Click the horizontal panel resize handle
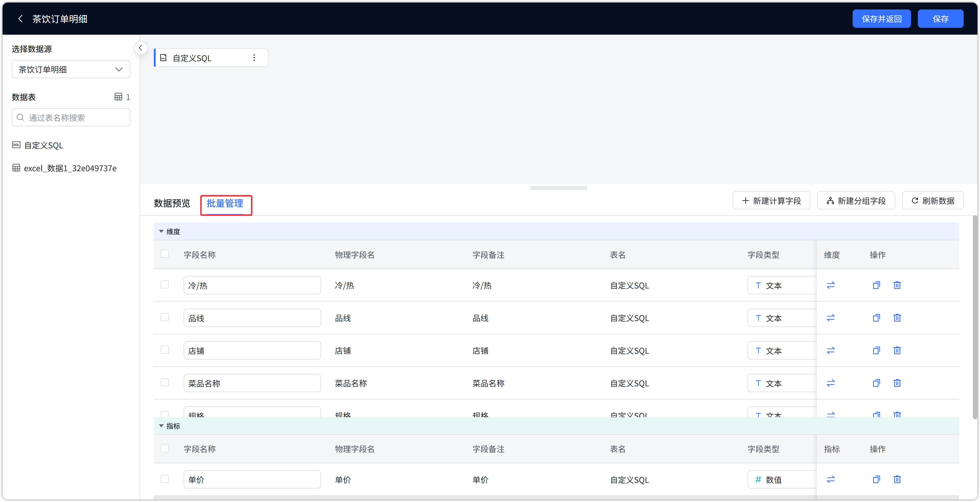 [559, 188]
